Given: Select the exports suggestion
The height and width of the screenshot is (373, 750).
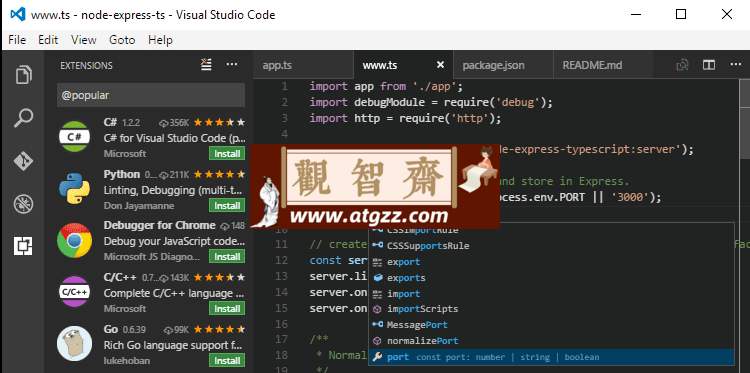Looking at the screenshot, I should 551,277.
